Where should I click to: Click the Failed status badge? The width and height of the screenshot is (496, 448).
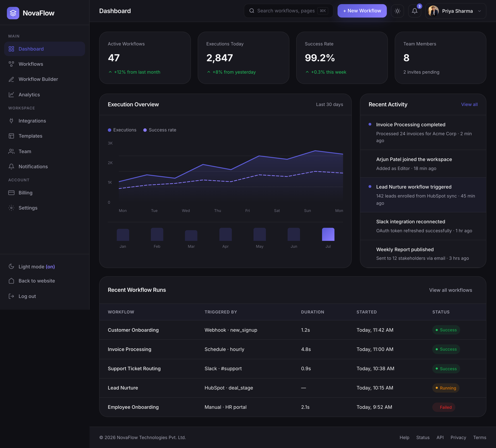444,407
